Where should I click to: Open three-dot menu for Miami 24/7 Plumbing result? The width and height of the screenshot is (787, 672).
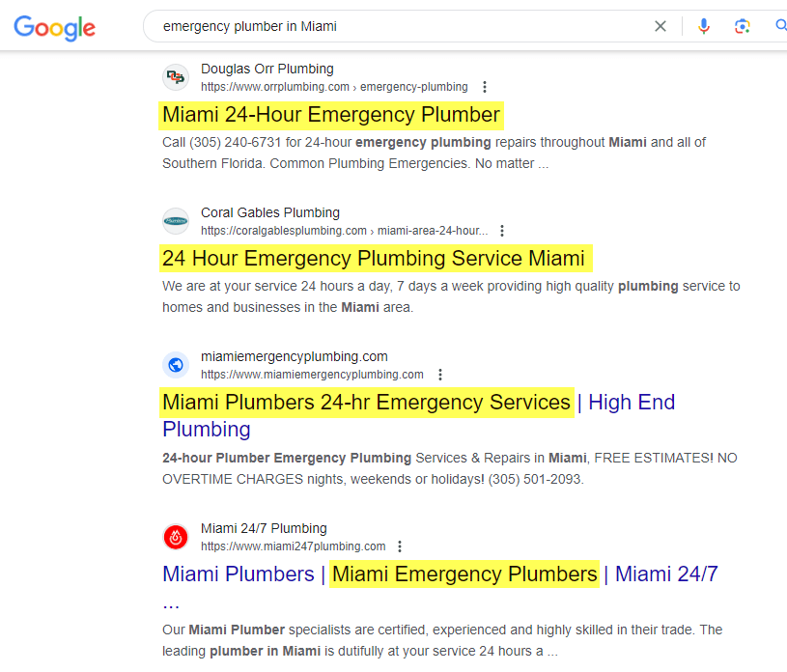(x=399, y=546)
